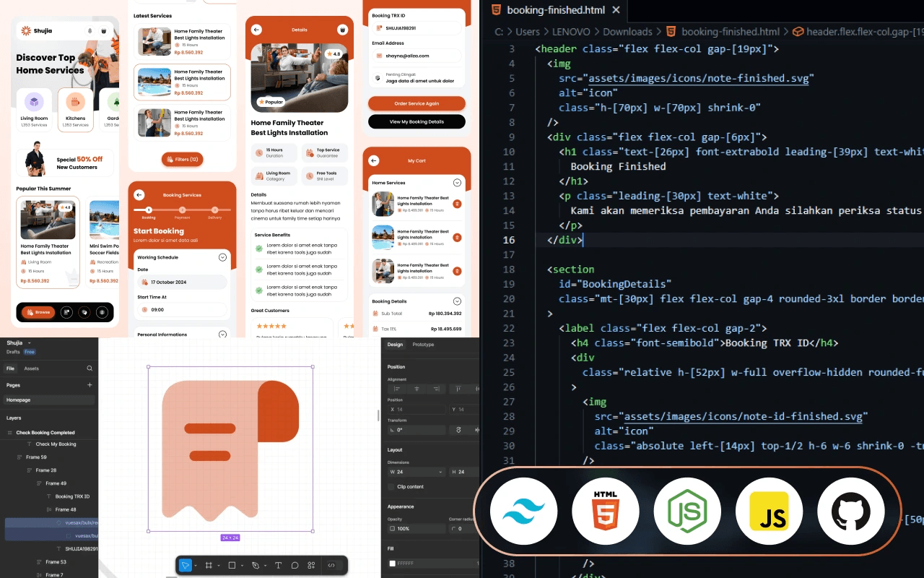
Task: Switch to the Prototype tab
Action: point(423,345)
